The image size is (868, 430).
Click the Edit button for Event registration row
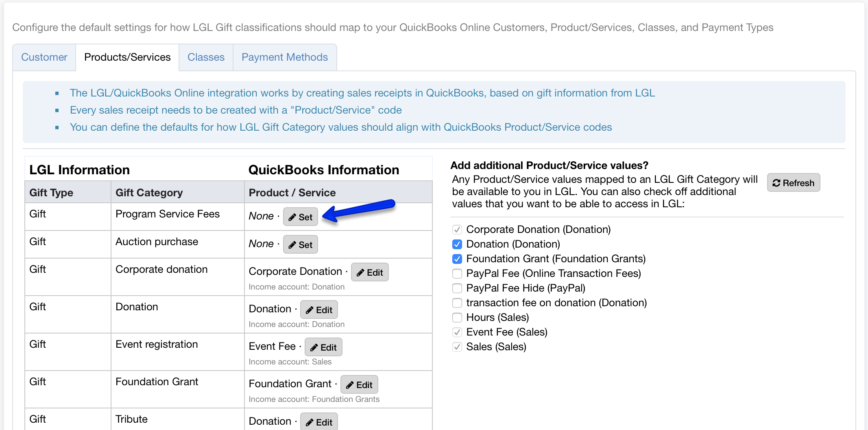click(x=323, y=347)
